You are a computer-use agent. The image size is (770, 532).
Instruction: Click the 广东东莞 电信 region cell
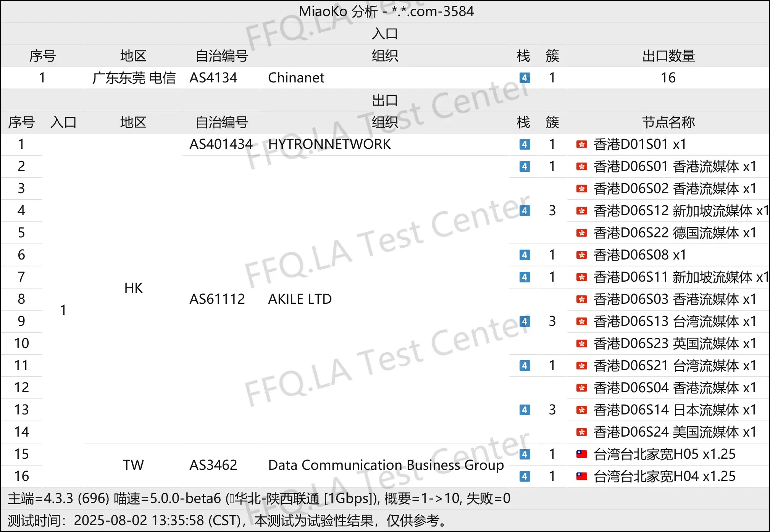coord(134,78)
